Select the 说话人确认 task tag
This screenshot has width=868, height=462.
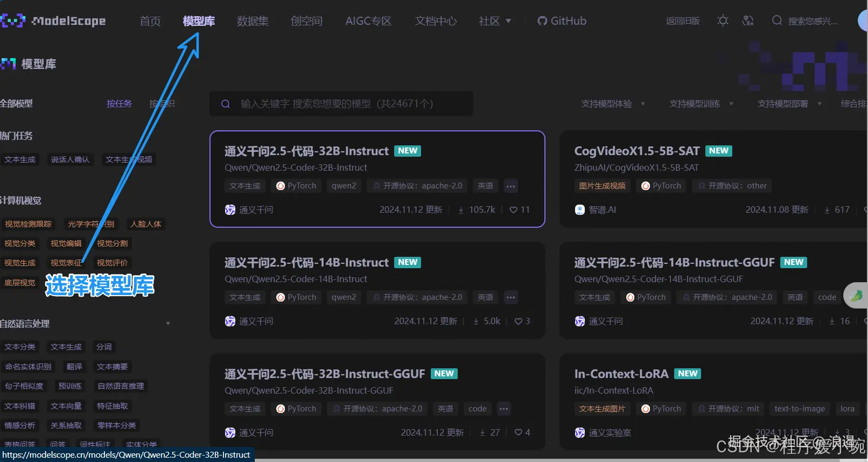point(70,160)
